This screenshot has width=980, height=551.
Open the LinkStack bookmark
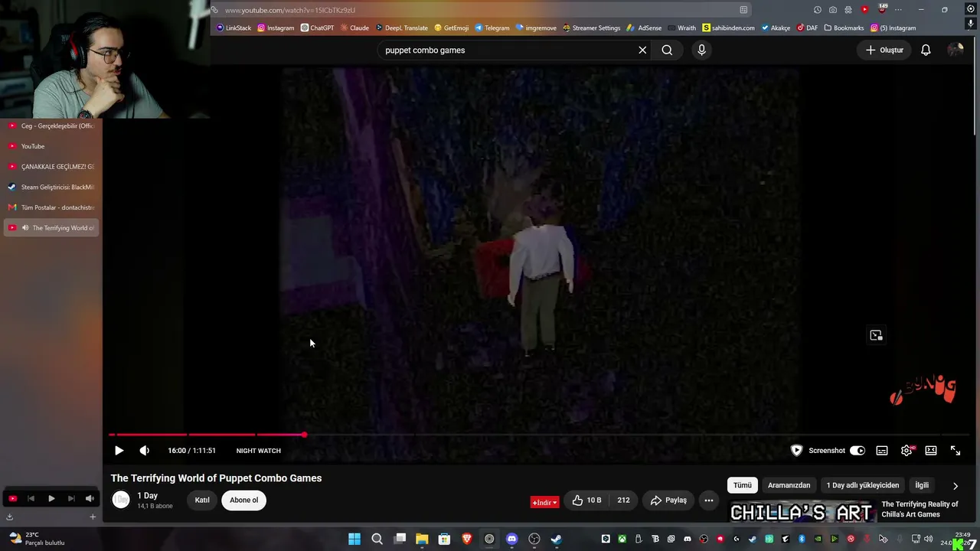pos(234,28)
